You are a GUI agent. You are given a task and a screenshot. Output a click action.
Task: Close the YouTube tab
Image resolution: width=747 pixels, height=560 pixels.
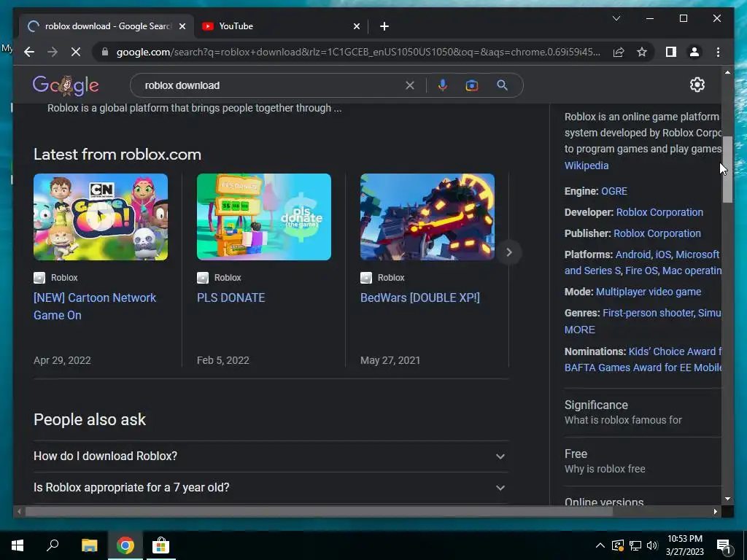click(356, 26)
